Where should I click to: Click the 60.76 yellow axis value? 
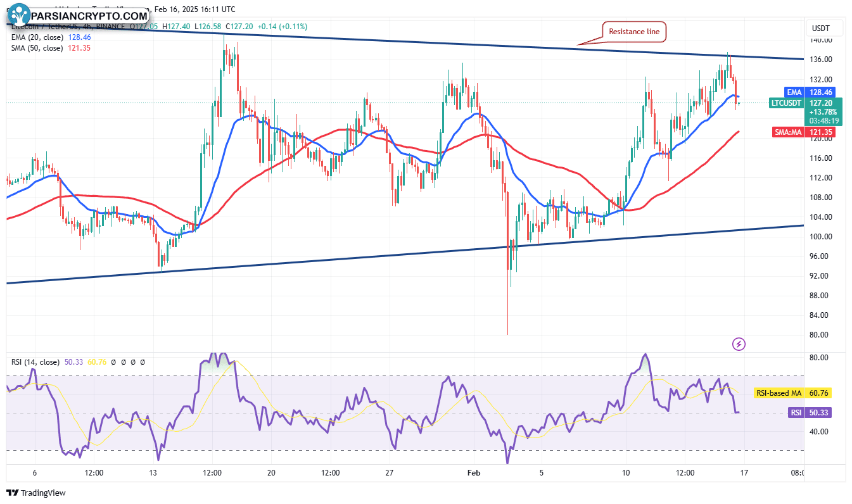point(820,393)
